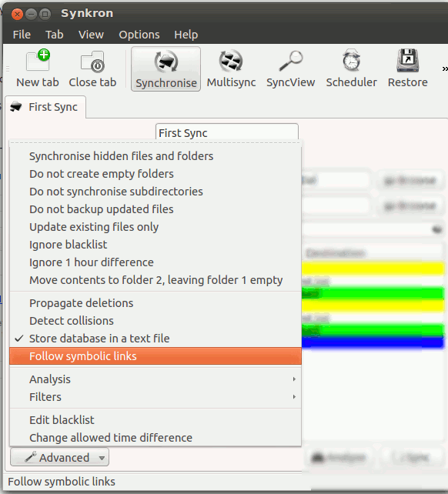448x494 pixels.
Task: Click the First Sync tab icon
Action: point(15,107)
